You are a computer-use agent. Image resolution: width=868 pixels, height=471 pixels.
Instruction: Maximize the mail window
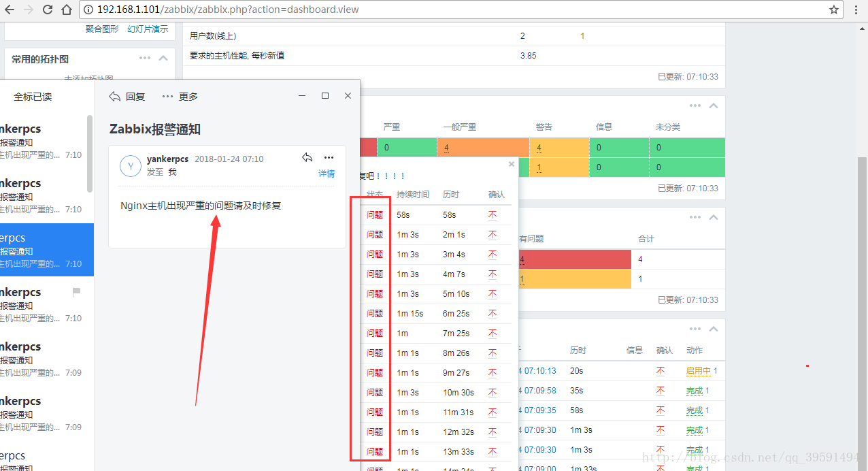[x=325, y=96]
